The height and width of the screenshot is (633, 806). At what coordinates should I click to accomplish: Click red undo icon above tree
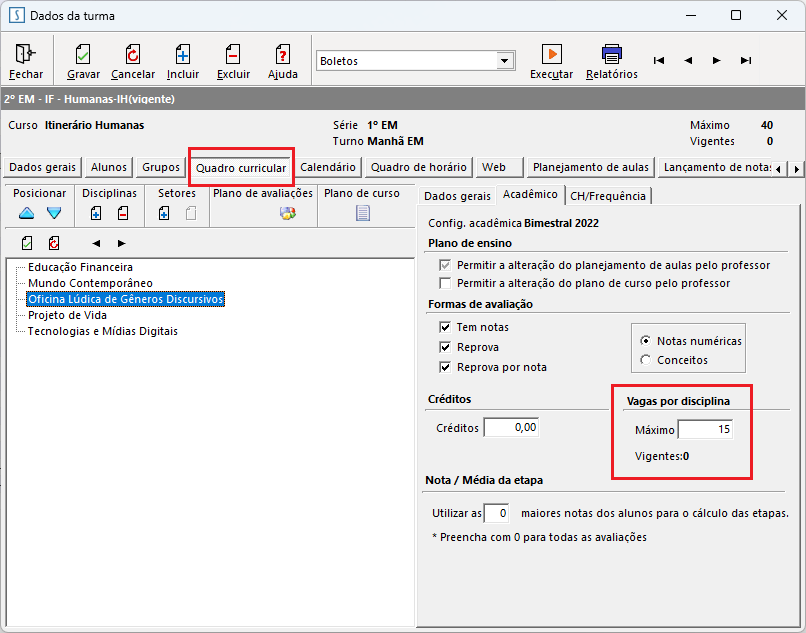[x=53, y=243]
